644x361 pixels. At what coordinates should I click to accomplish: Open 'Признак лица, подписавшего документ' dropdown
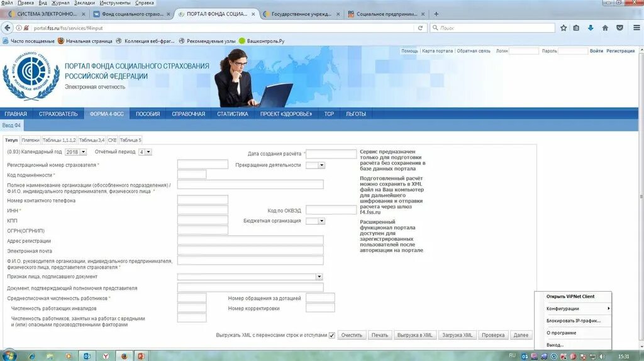[x=250, y=277]
